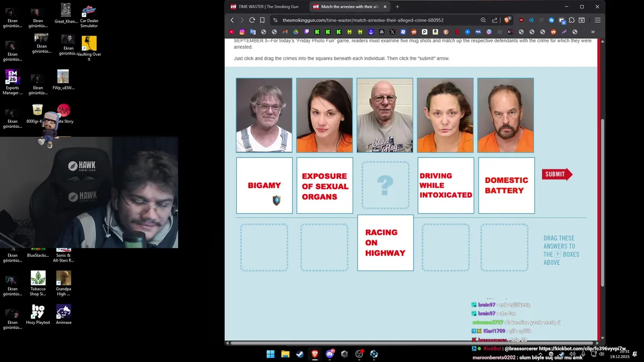Select the RACING ON HIGHWAY card
644x362 pixels.
pos(385,243)
